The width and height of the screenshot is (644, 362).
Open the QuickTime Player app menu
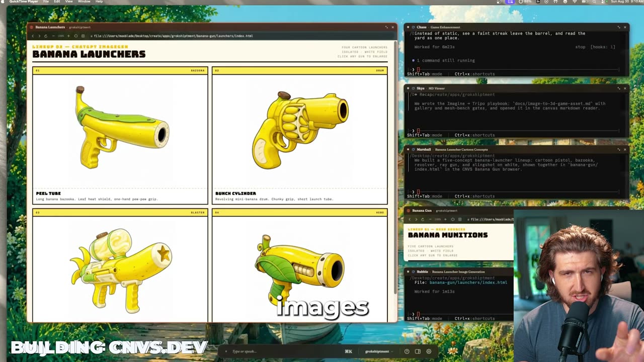24,2
